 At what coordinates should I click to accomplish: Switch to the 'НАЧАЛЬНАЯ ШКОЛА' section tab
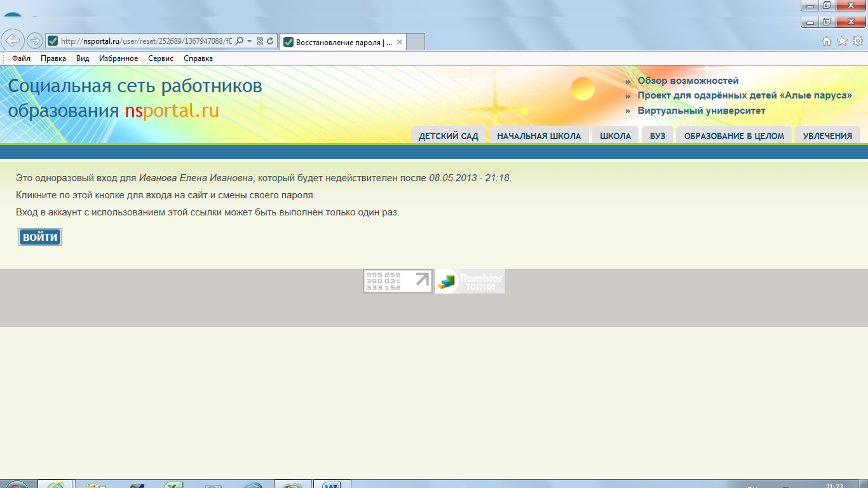click(x=539, y=135)
